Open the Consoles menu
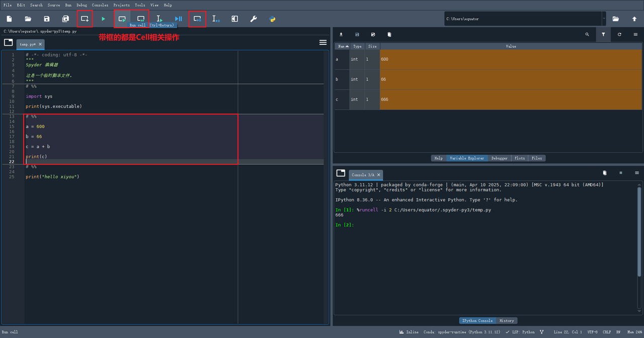The width and height of the screenshot is (644, 338). (x=100, y=5)
